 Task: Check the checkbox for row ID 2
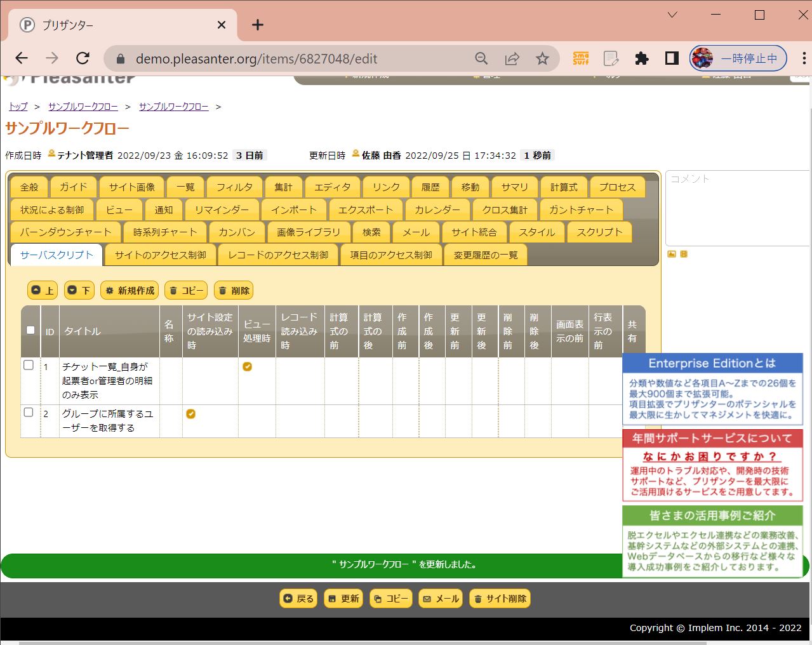(29, 413)
